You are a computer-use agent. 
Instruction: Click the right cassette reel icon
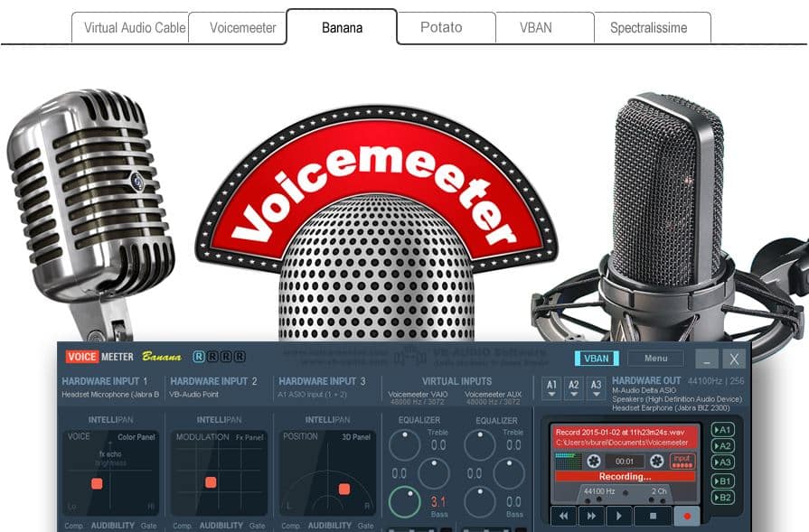pos(657,461)
